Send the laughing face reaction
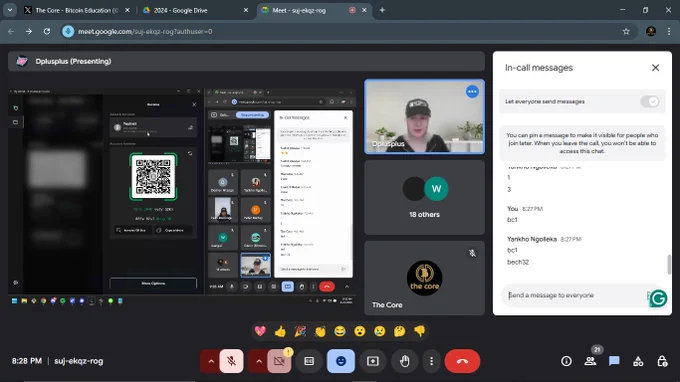The image size is (680, 382). pos(340,331)
